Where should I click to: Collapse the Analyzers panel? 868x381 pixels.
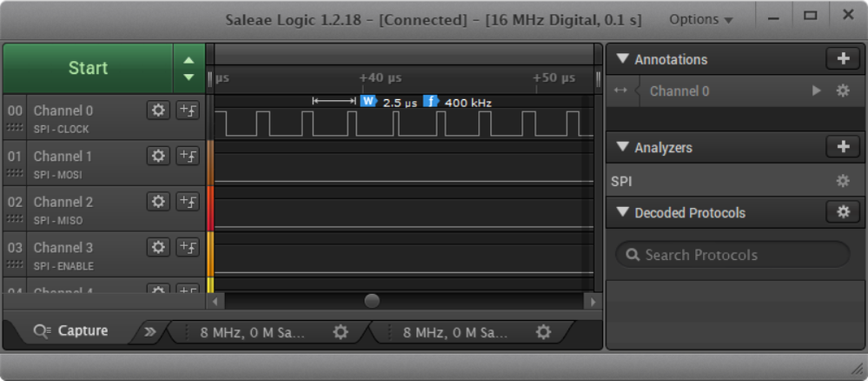pos(623,147)
